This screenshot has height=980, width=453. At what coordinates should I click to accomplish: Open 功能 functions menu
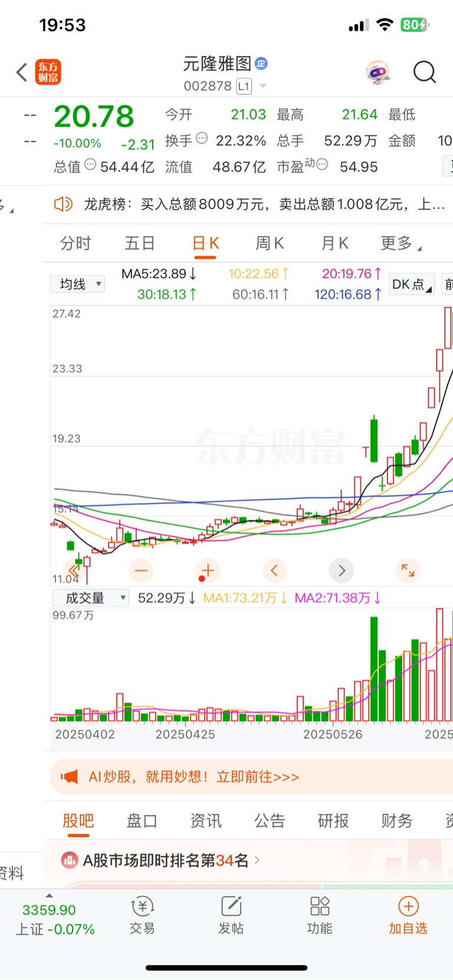(320, 916)
